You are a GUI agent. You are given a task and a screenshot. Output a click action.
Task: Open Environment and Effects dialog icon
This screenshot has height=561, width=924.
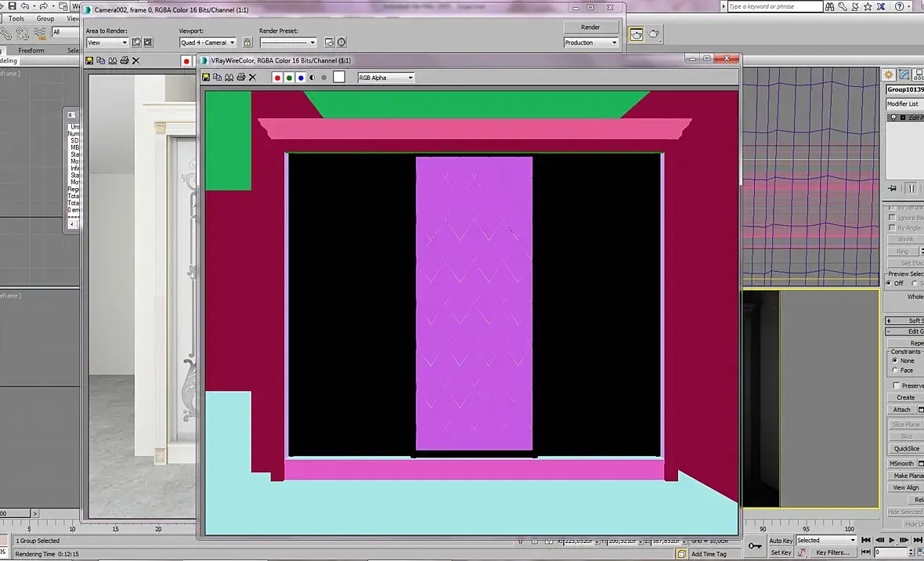click(341, 42)
